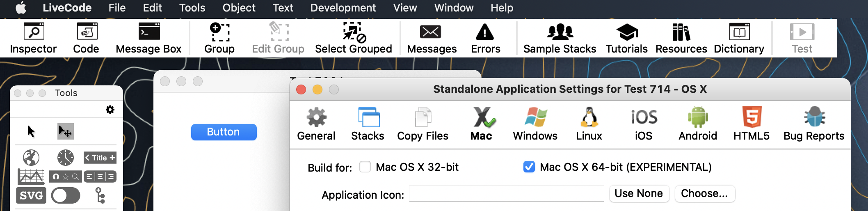This screenshot has width=868, height=211.
Task: Click Use None for application icon
Action: (x=639, y=193)
